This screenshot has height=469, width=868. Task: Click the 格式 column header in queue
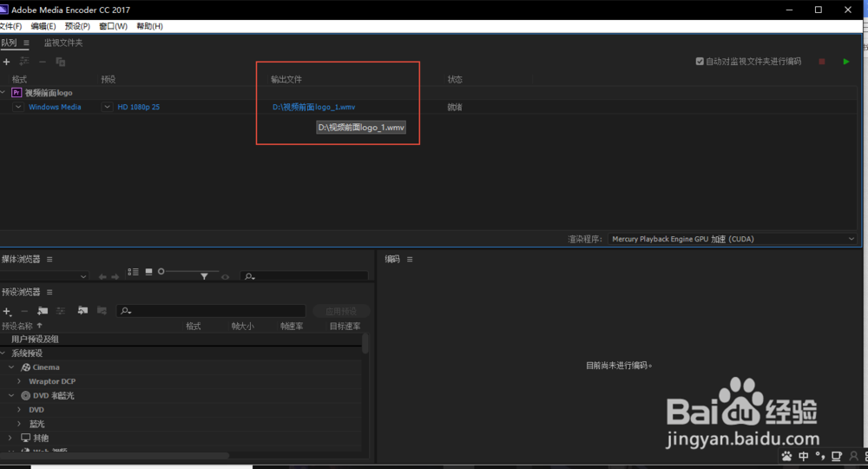click(x=19, y=79)
